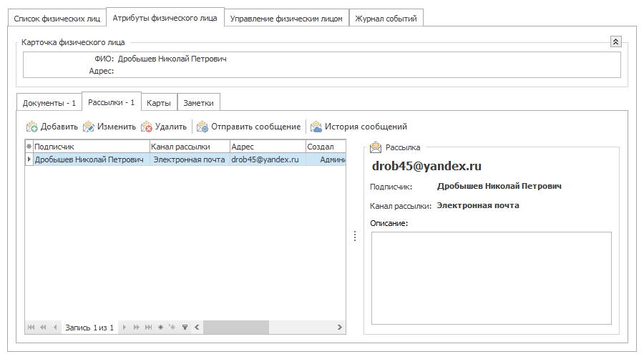The width and height of the screenshot is (644, 359).
Task: Select the Электронная почта grid cell
Action: (x=190, y=159)
